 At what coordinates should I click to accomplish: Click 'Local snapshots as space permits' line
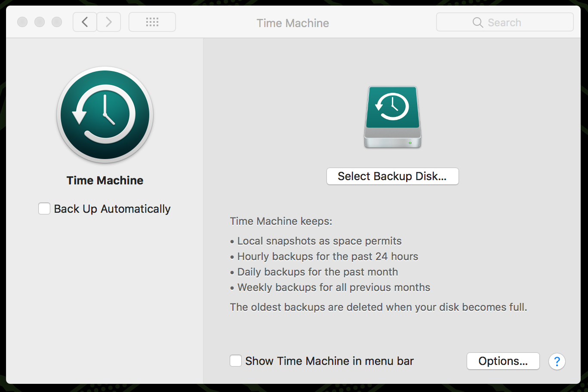320,241
